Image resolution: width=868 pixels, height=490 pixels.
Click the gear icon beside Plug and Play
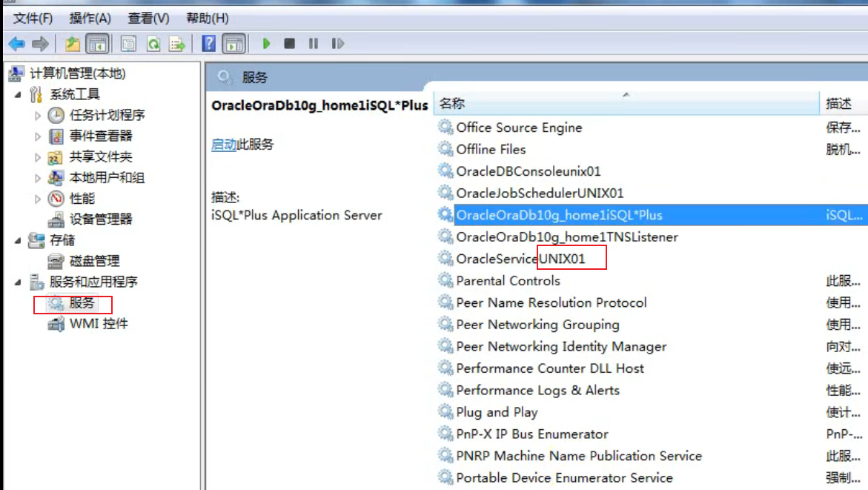(445, 411)
